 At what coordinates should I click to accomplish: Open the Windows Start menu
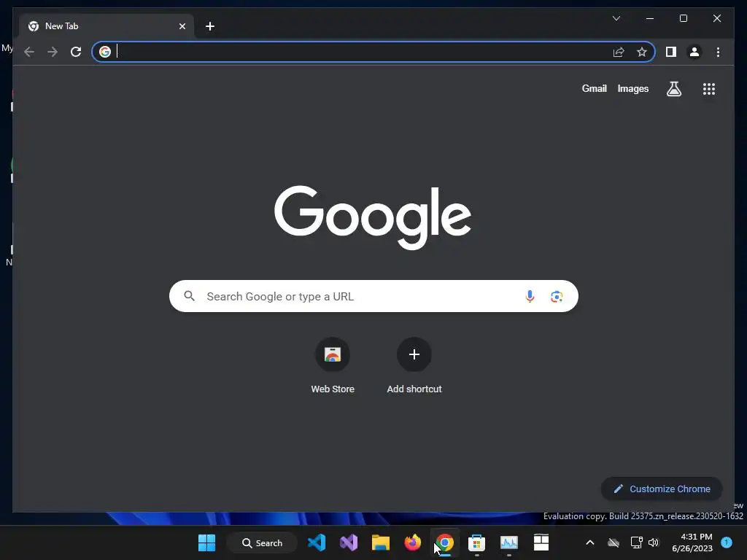pos(206,542)
